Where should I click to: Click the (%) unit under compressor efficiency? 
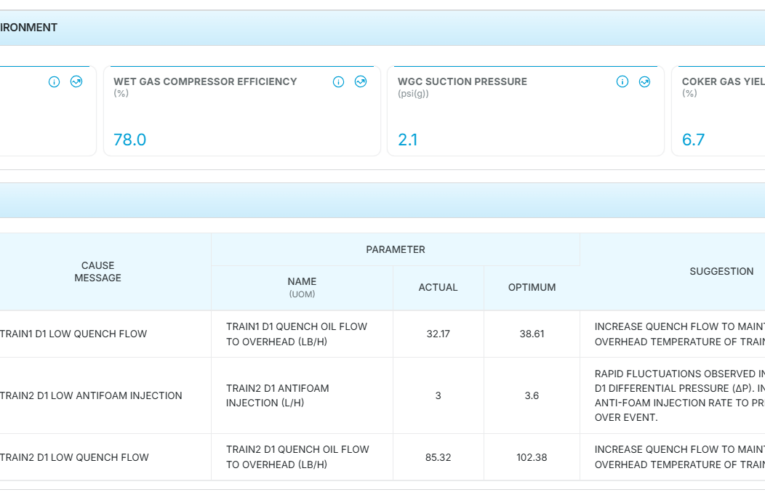[x=121, y=93]
